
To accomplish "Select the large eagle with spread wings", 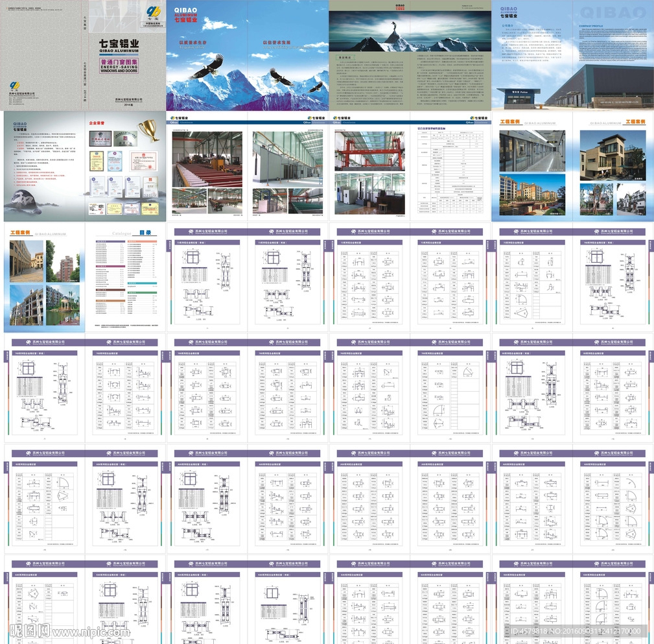I will [206, 67].
